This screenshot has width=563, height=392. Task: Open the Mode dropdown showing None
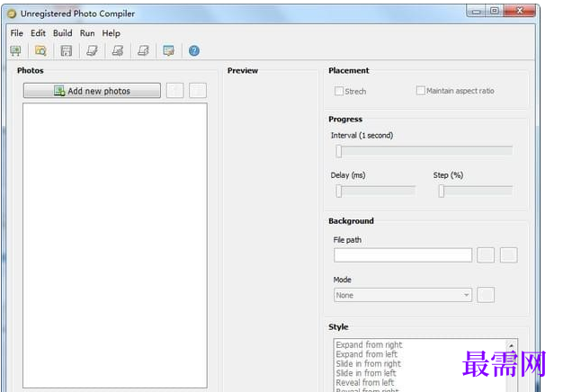click(403, 295)
